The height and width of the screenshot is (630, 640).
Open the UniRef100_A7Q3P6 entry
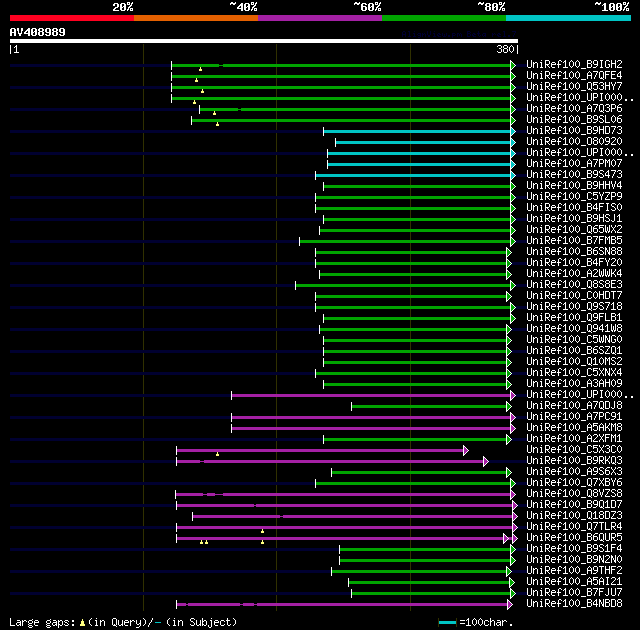coord(574,109)
